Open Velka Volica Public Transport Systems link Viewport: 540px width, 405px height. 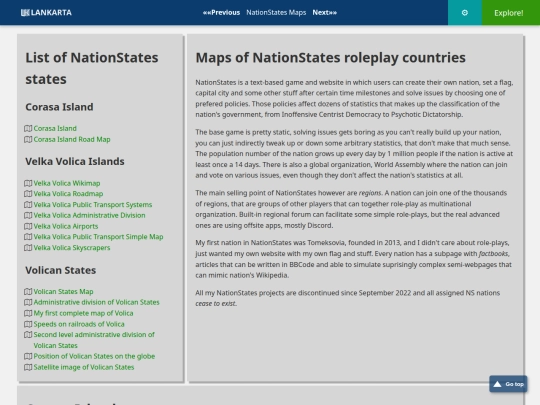[x=93, y=205]
